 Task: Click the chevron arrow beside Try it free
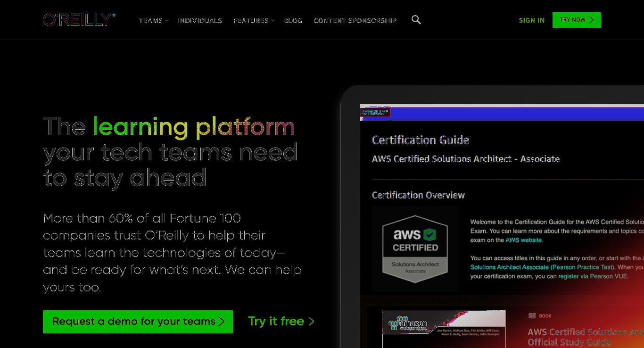point(311,322)
